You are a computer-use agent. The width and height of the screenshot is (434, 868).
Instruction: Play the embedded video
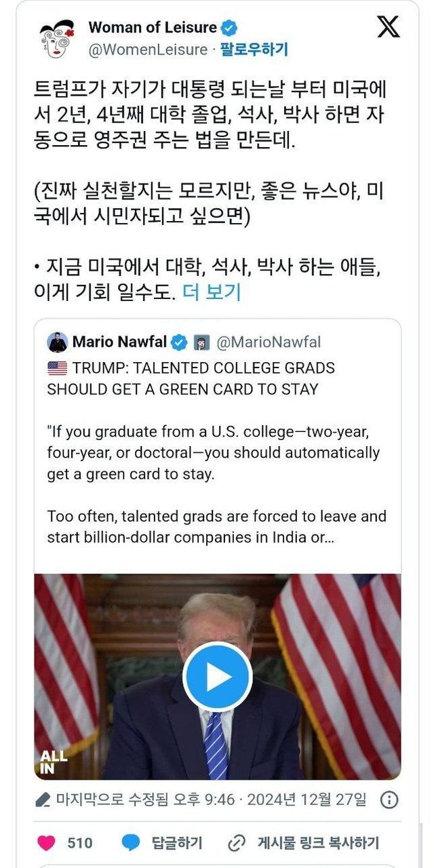click(218, 676)
